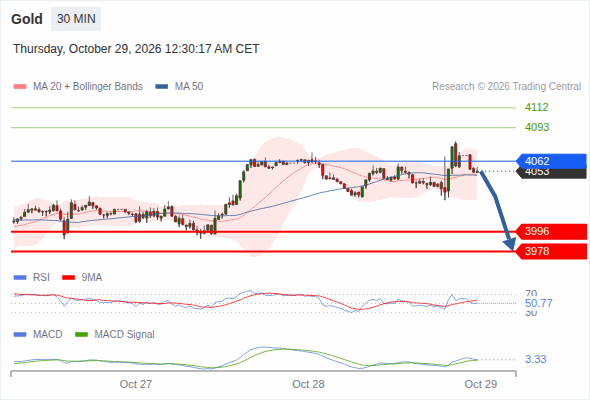Click the Research Trading Central copyright text

click(x=506, y=87)
